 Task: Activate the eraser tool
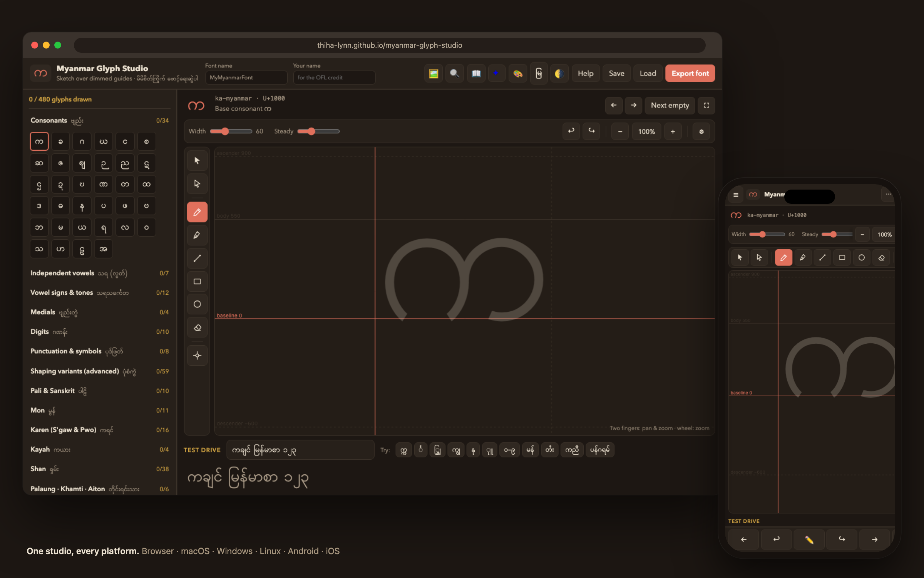coord(197,328)
